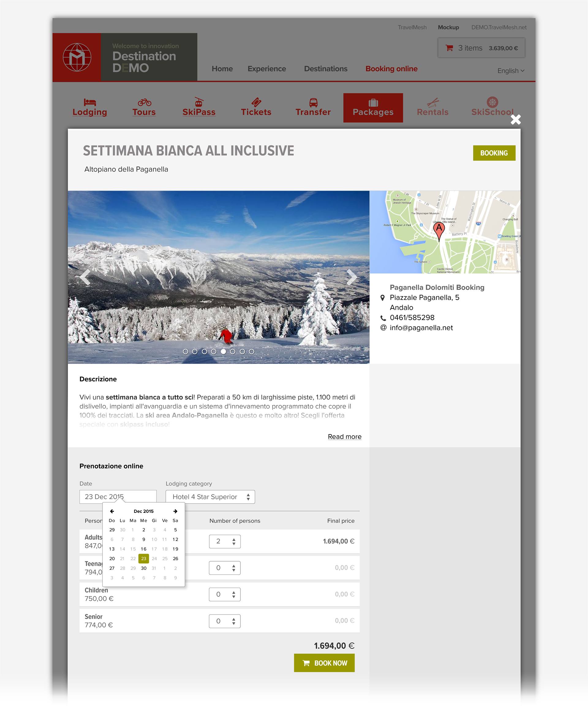
Task: Click Read more under the description
Action: (x=345, y=437)
